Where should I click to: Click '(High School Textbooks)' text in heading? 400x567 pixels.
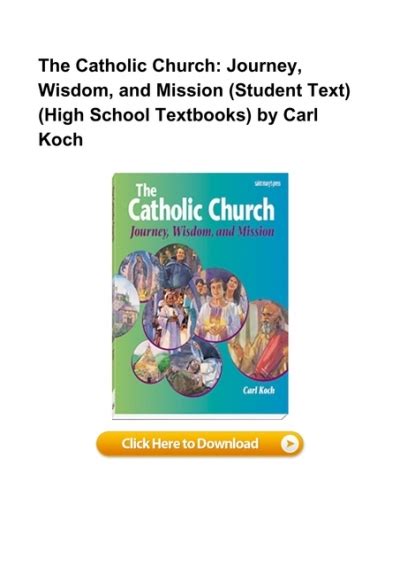(145, 115)
